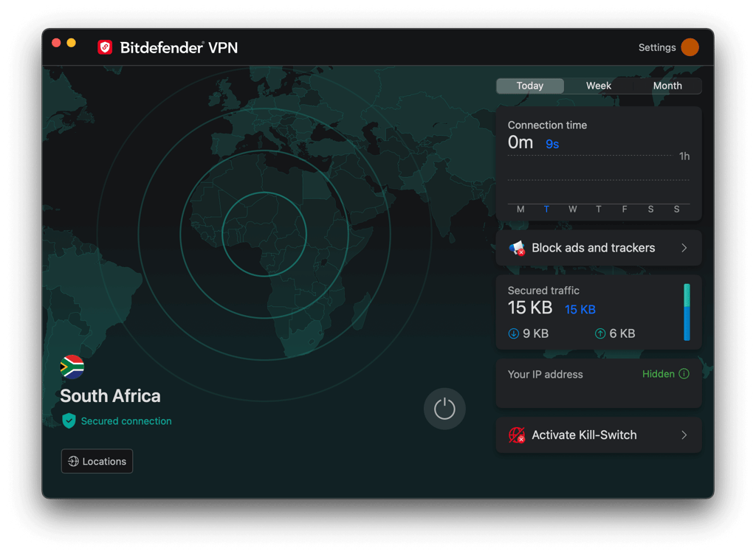Image resolution: width=756 pixels, height=554 pixels.
Task: Click the download arrow icon by 9 KB
Action: tap(514, 333)
